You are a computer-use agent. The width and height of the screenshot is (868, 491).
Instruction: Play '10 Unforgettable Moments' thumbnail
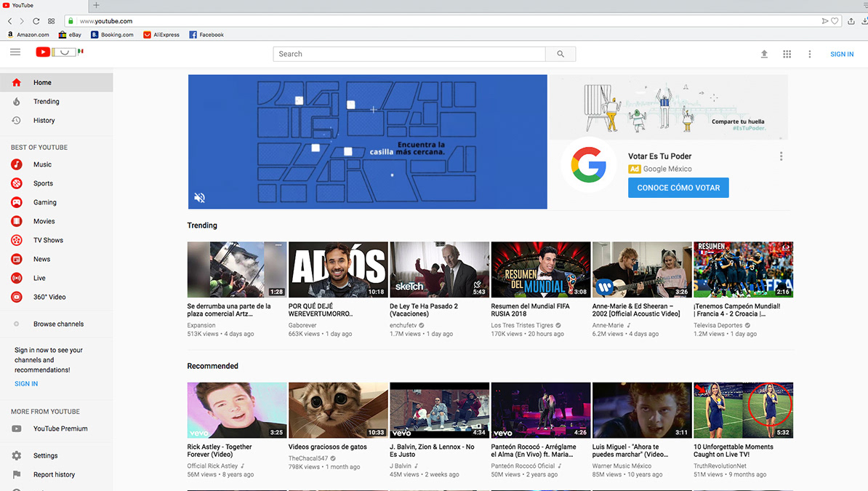744,410
